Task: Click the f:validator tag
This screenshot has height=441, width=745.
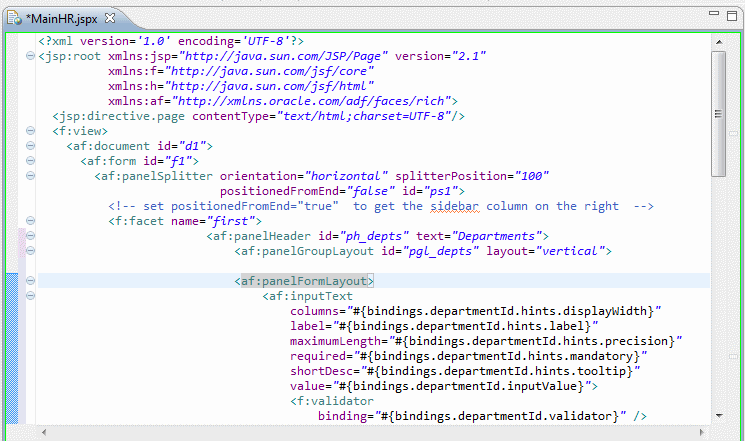Action: (x=332, y=401)
